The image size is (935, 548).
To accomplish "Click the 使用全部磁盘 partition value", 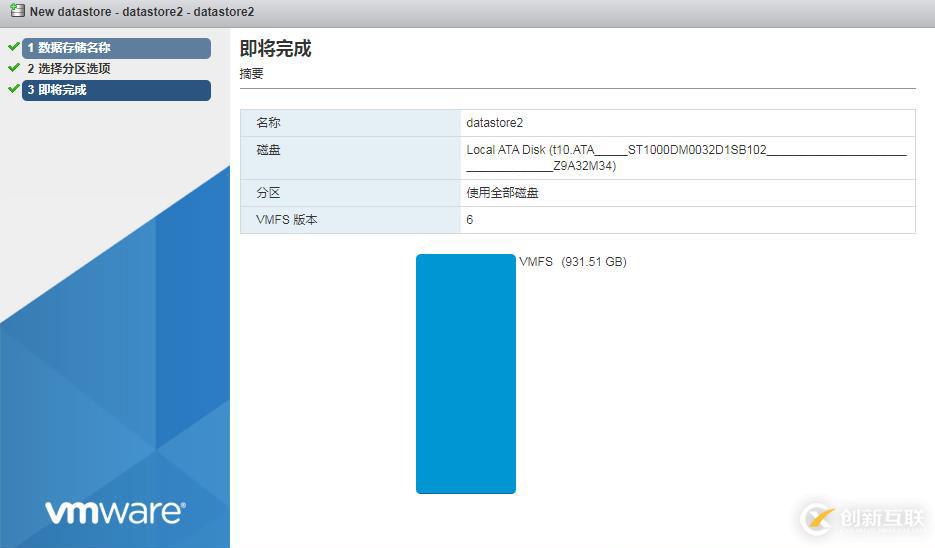I will [502, 193].
